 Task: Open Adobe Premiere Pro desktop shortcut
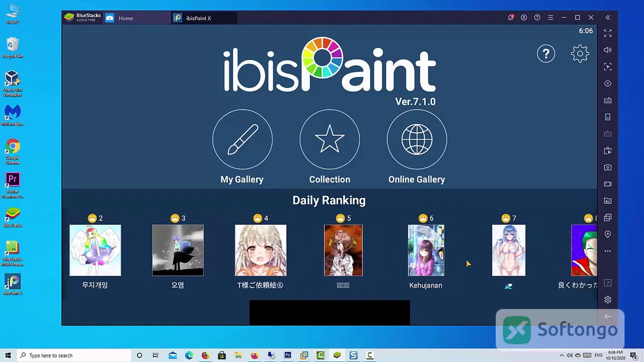12,185
